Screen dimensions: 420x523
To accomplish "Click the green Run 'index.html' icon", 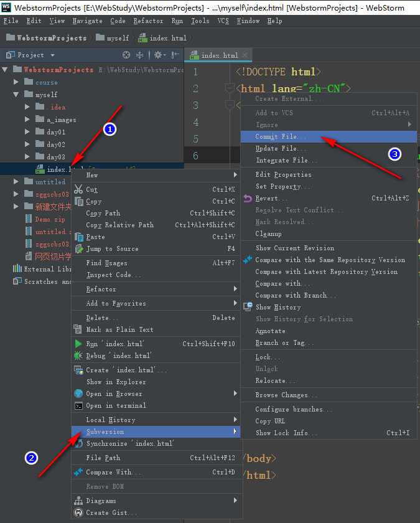I will (78, 344).
